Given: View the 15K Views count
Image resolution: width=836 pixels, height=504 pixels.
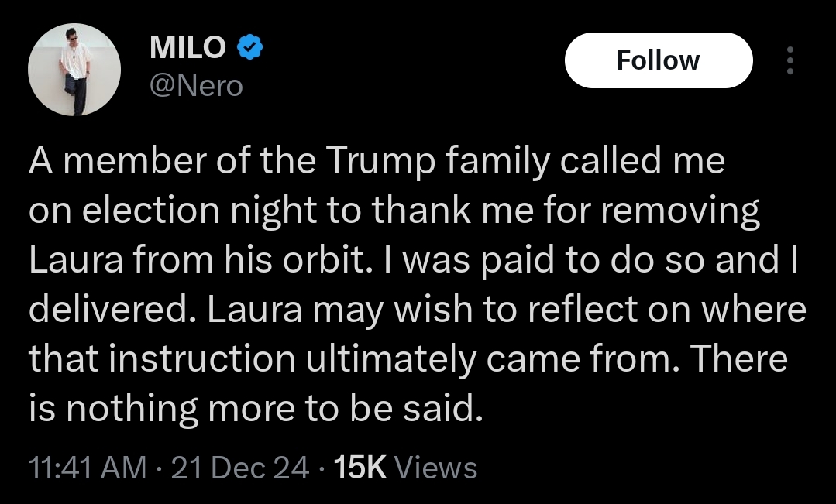Looking at the screenshot, I should point(406,468).
